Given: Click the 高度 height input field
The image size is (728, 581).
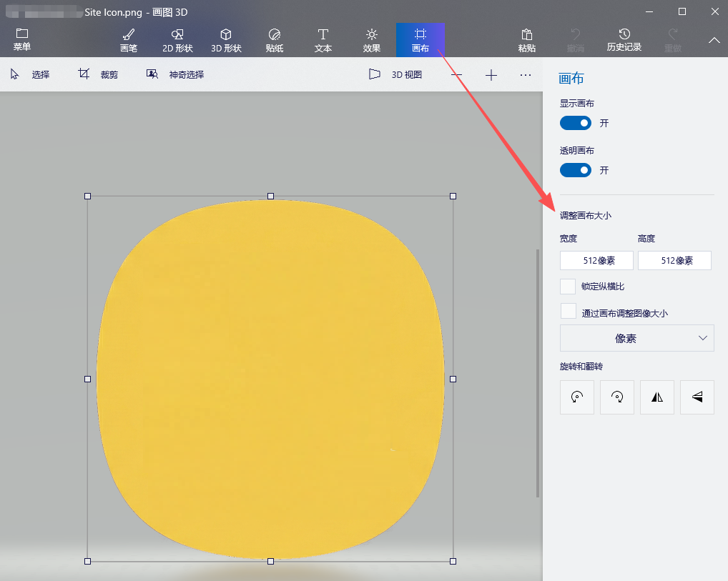Looking at the screenshot, I should coord(674,260).
